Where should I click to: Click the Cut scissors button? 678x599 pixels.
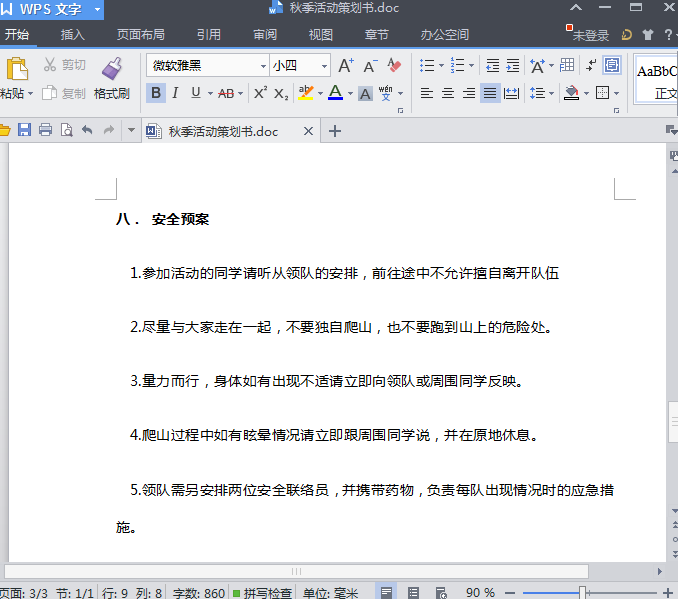point(64,65)
